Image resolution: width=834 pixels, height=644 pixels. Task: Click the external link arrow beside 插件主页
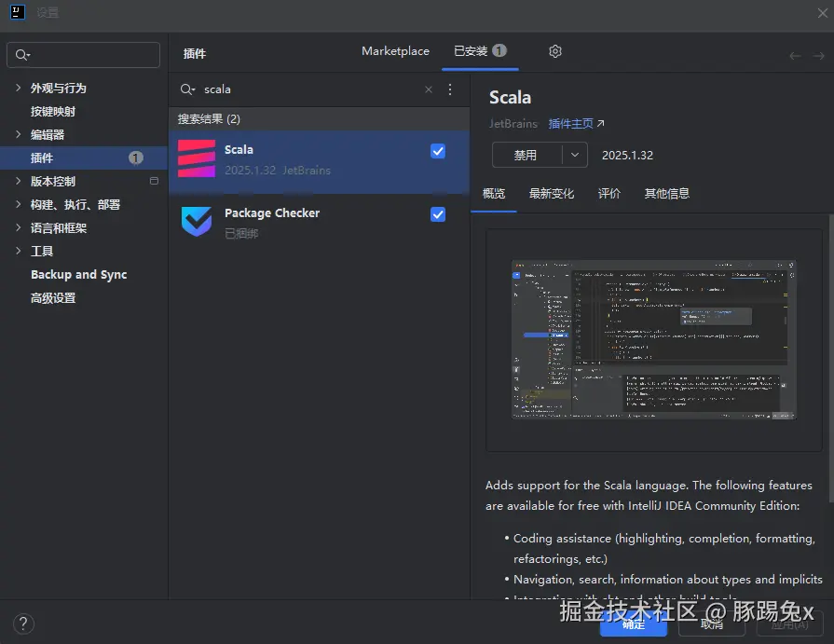pos(600,123)
